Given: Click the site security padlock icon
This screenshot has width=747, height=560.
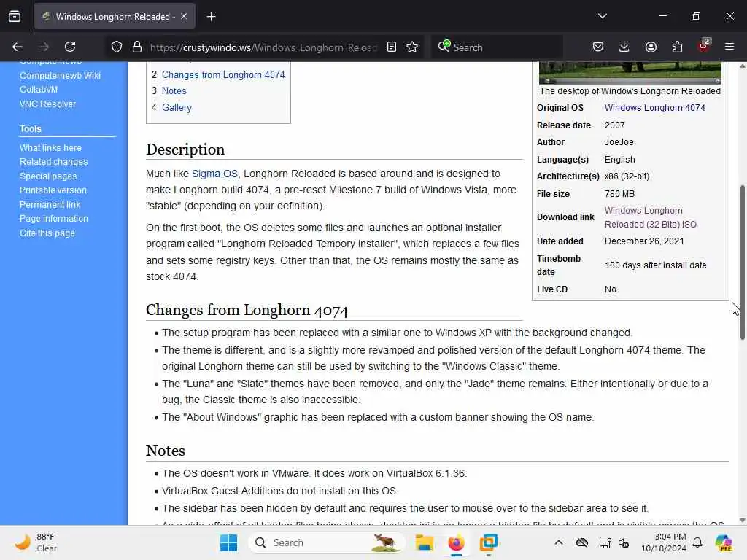Looking at the screenshot, I should (x=137, y=47).
